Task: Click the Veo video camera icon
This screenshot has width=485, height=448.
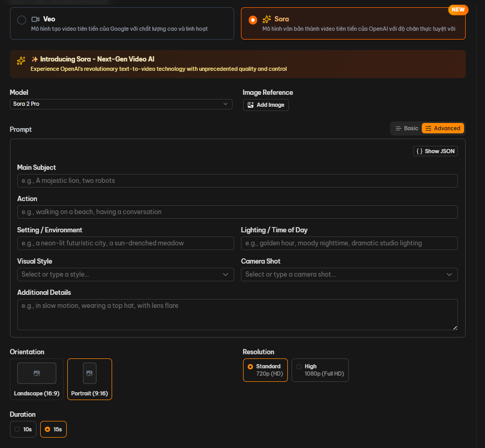Action: (35, 19)
